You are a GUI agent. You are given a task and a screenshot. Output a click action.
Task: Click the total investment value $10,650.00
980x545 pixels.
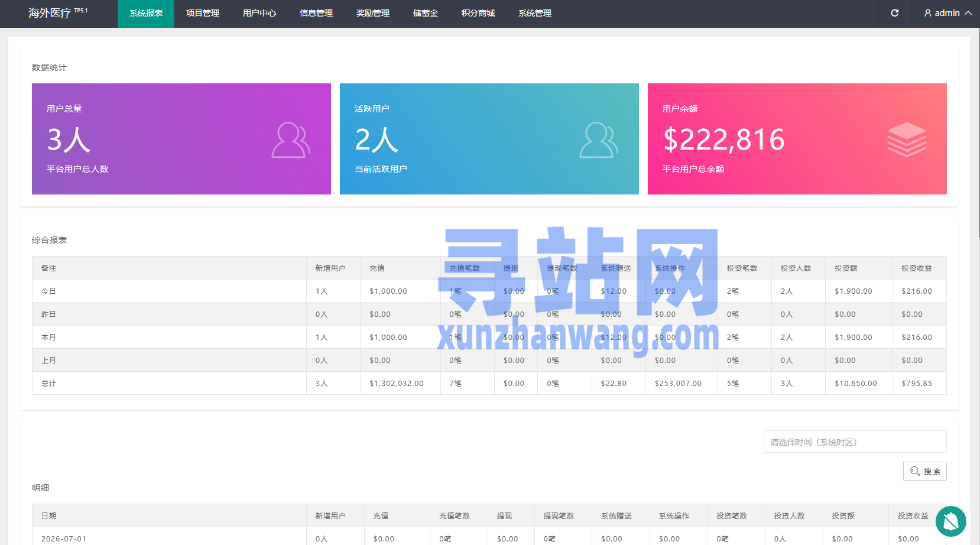856,383
